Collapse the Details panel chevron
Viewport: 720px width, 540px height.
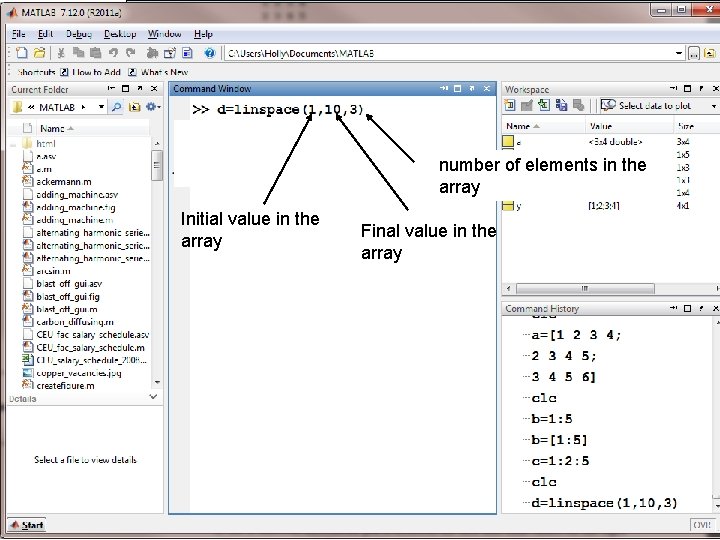coord(154,397)
